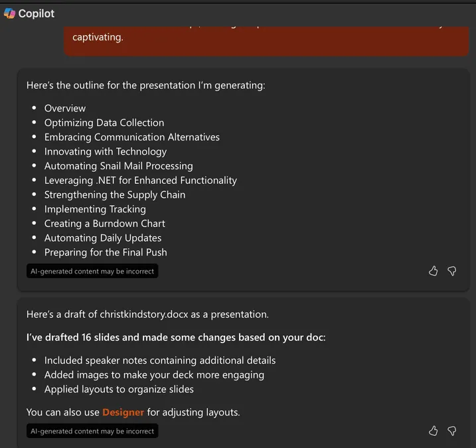Select the "Overview" outline item
Viewport: 476px width, 448px height.
[65, 108]
